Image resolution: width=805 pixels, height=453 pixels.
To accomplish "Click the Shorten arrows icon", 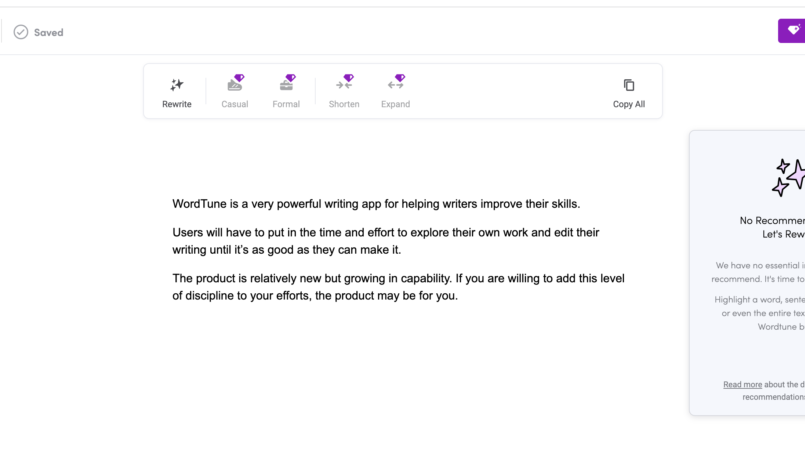I will point(343,86).
